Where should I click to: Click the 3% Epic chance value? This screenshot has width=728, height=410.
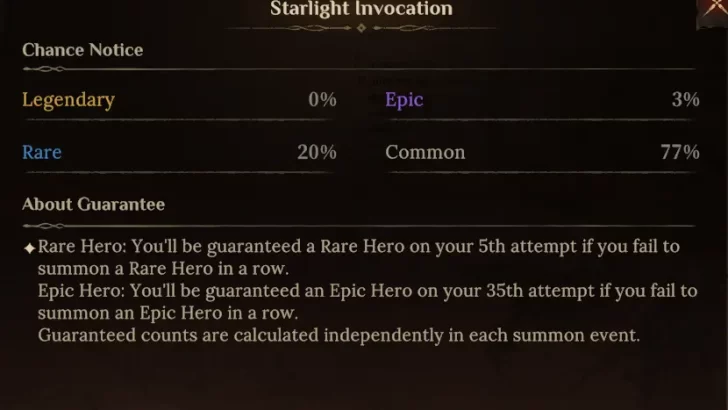685,99
